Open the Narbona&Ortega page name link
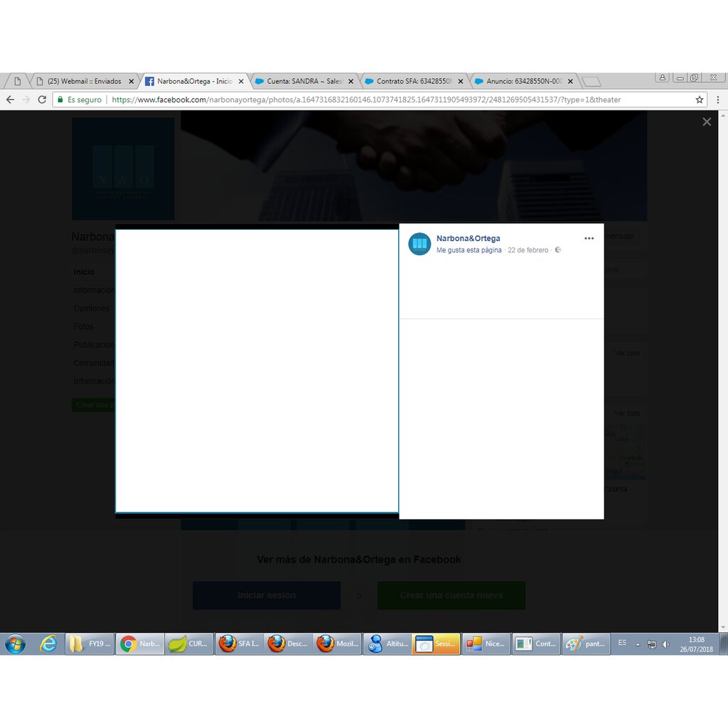Image resolution: width=728 pixels, height=728 pixels. pyautogui.click(x=468, y=238)
